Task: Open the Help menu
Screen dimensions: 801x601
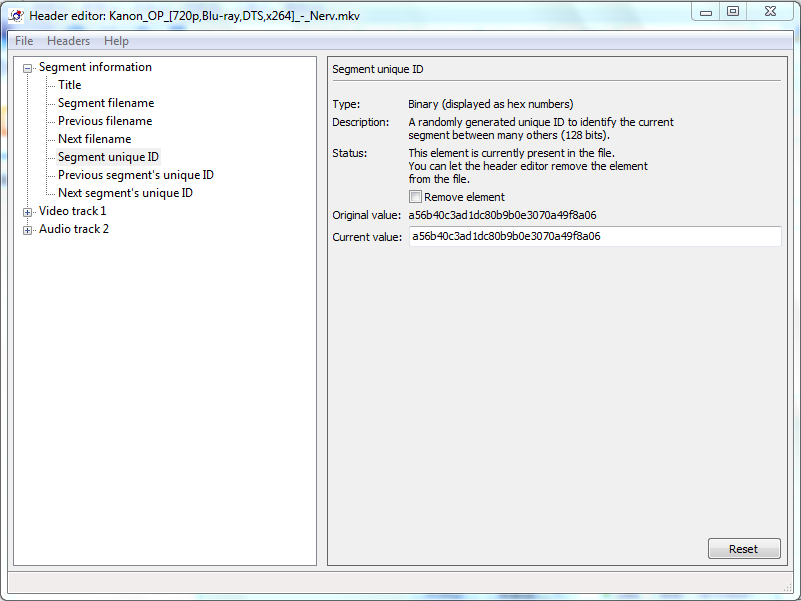Action: point(116,41)
